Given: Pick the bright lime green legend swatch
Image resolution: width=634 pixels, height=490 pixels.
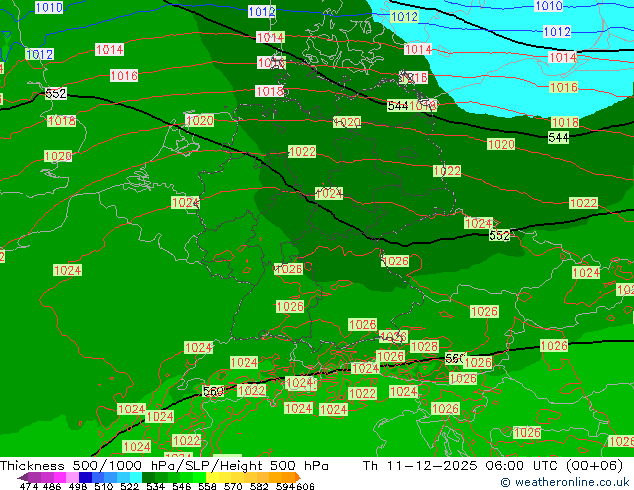Looking at the screenshot, I should pos(199,477).
